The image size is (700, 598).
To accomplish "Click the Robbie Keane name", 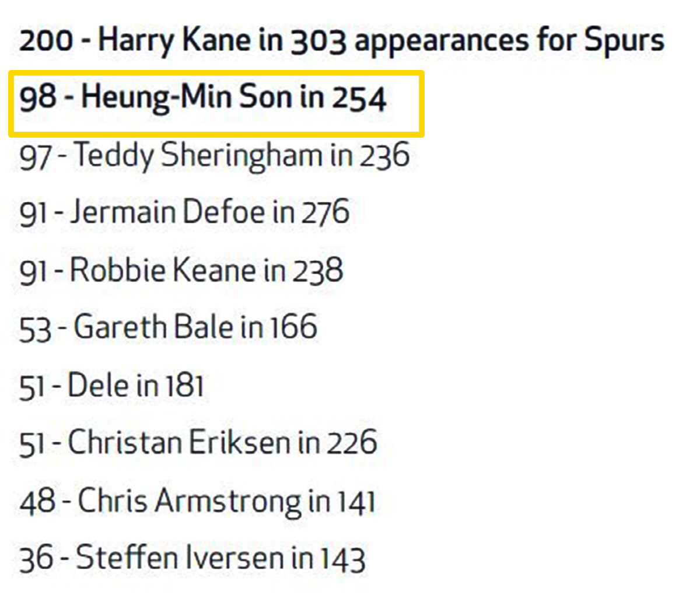I will 163,271.
